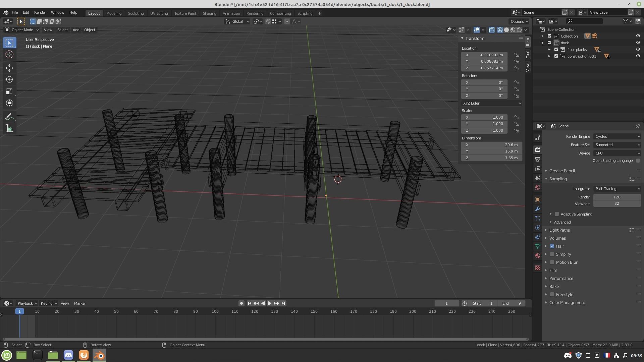Open the Linux Mint start menu

click(7, 355)
